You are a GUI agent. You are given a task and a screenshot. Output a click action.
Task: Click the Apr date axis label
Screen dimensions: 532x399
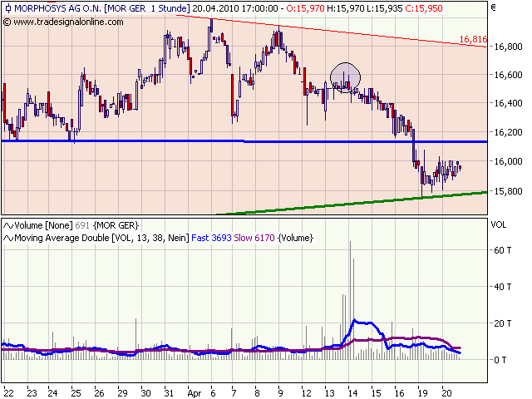(195, 393)
